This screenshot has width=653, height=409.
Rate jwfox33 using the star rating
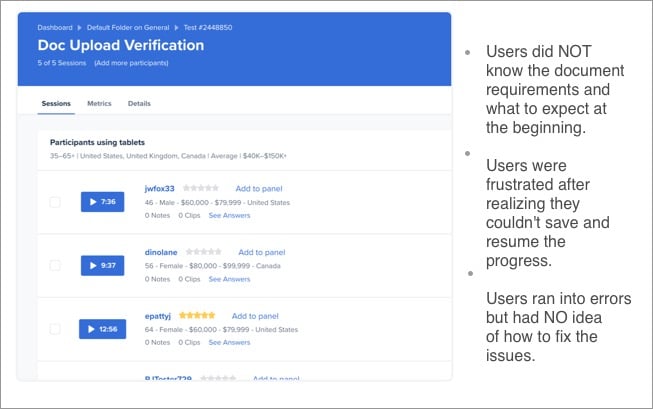click(x=201, y=188)
